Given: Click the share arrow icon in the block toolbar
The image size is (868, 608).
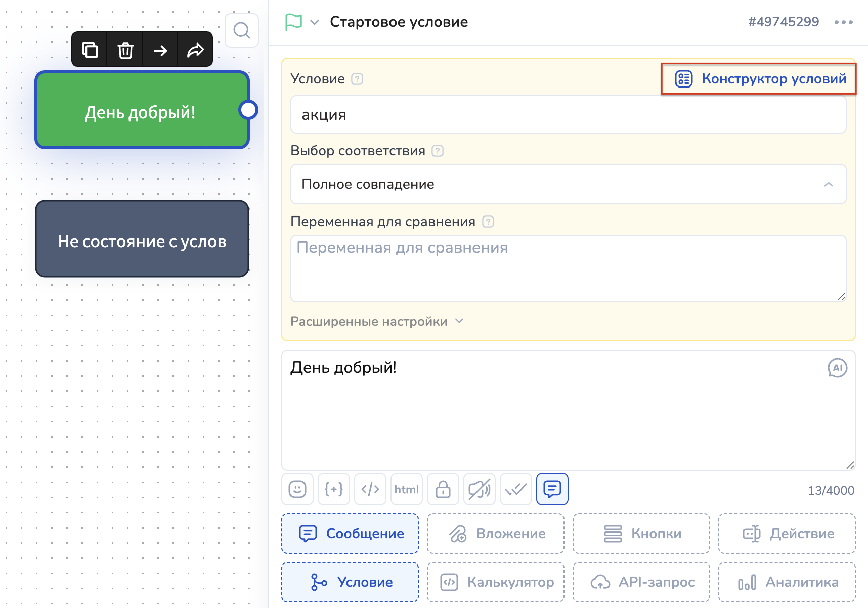Looking at the screenshot, I should (195, 50).
